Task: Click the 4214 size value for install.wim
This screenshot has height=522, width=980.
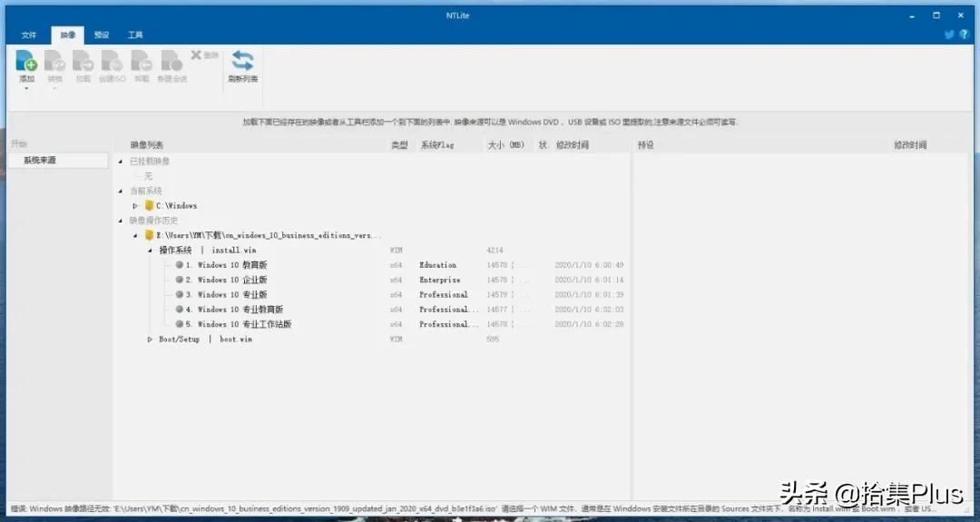Action: pos(495,250)
